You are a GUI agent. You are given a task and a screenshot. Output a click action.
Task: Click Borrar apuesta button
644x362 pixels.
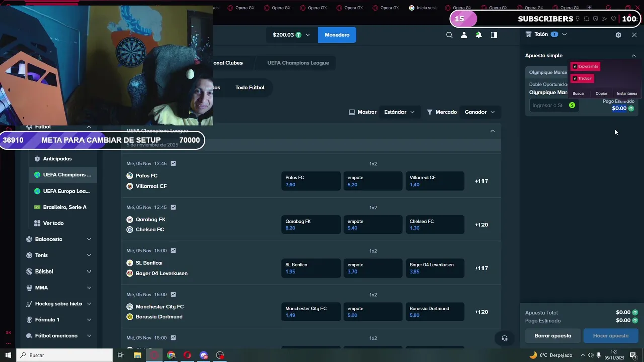553,336
